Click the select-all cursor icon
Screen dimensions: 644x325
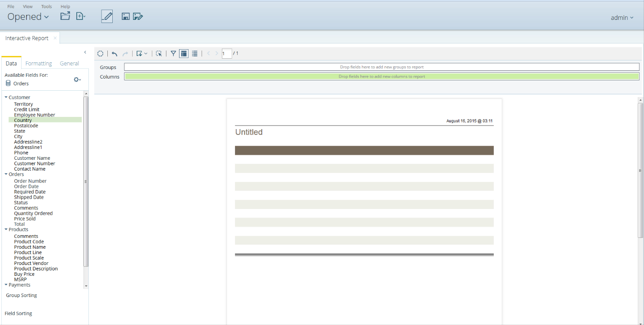point(159,54)
